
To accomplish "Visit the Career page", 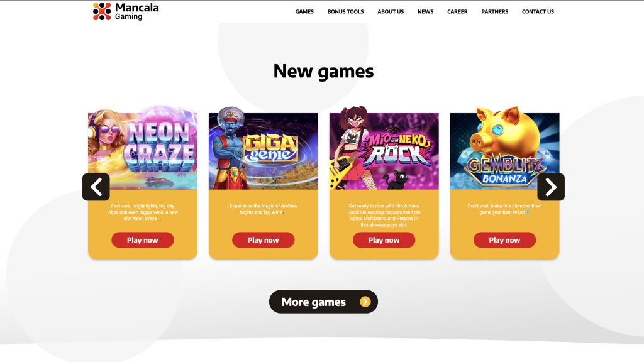I will click(457, 11).
